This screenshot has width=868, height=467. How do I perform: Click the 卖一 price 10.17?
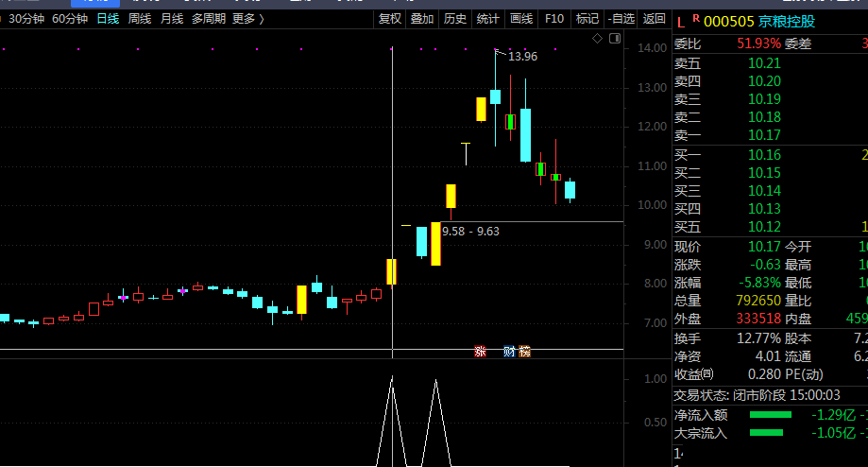point(764,135)
